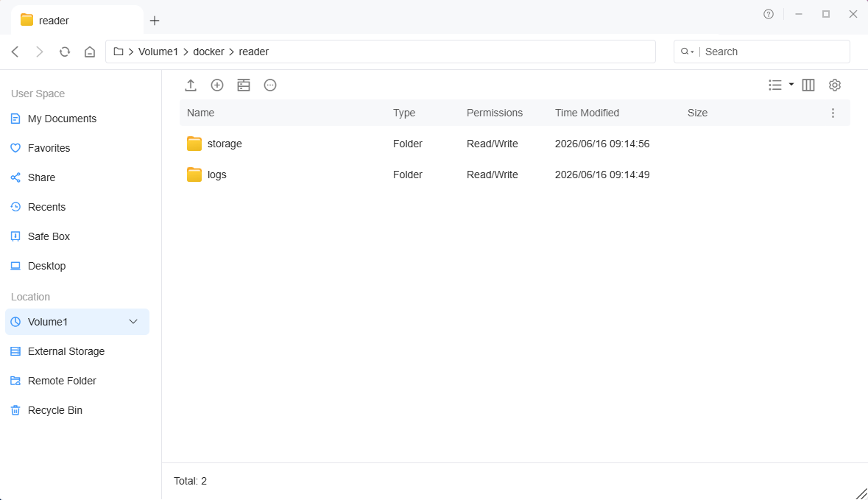Click the storage folder icon
Image resolution: width=868 pixels, height=500 pixels.
click(x=194, y=144)
